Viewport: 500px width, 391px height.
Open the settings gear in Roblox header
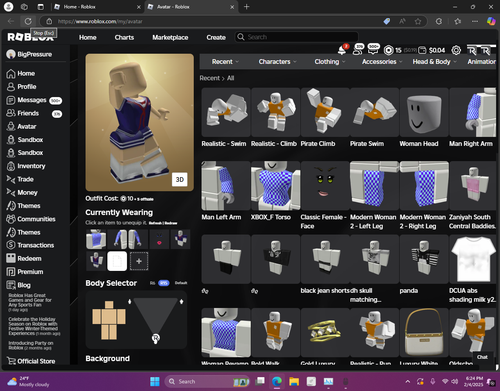click(x=456, y=50)
